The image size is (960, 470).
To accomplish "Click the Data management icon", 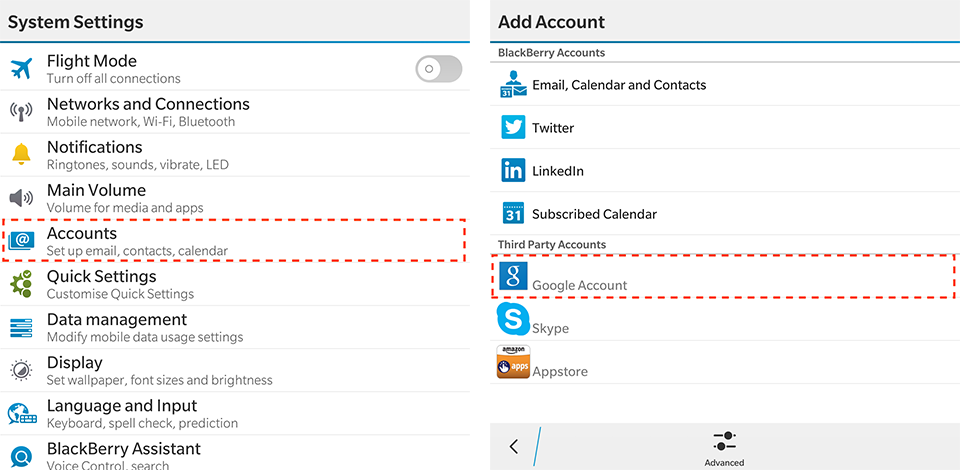I will click(x=21, y=327).
